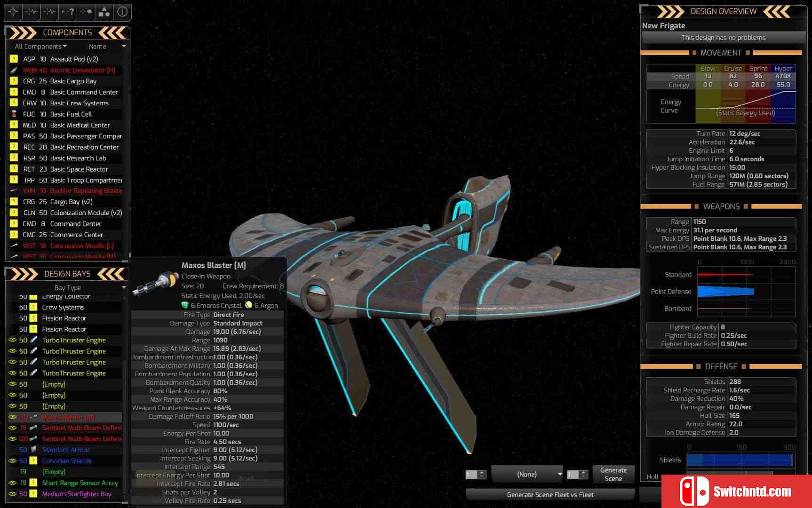Click the Shields blue bar in Defense
812x508 pixels.
[x=740, y=460]
